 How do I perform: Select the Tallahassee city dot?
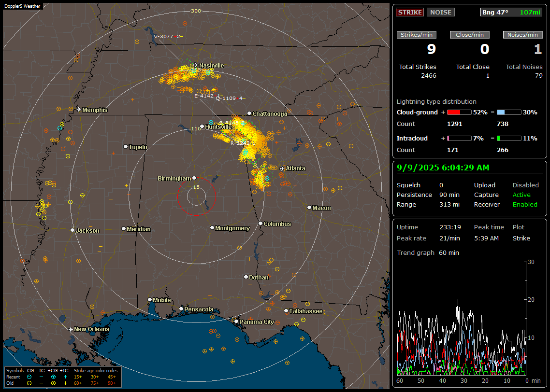[286, 311]
